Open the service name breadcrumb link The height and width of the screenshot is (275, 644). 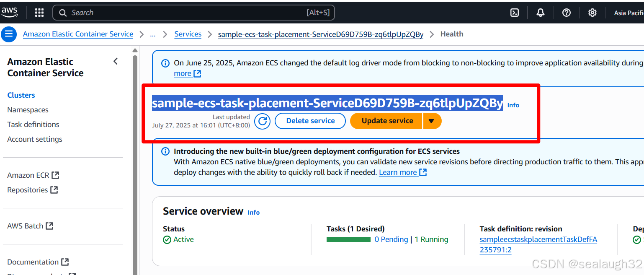[x=320, y=34]
